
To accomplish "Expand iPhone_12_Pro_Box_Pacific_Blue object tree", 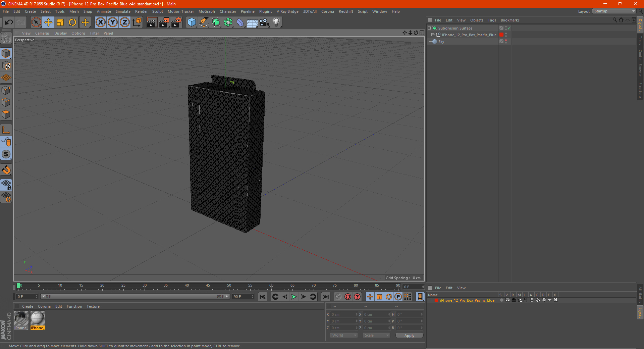I will click(x=433, y=35).
